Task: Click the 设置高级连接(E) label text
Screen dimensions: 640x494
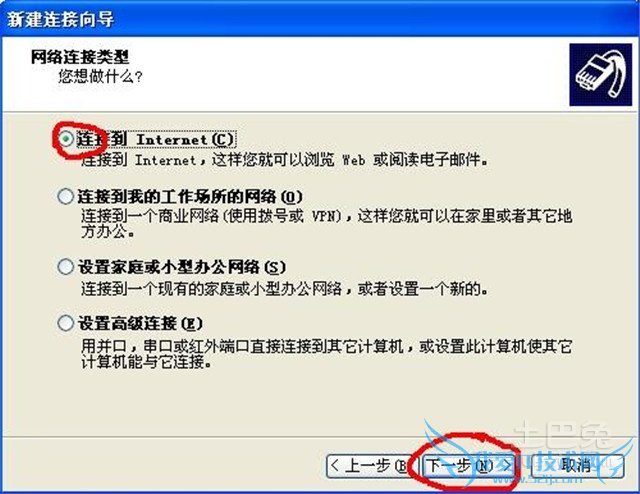Action: tap(140, 323)
